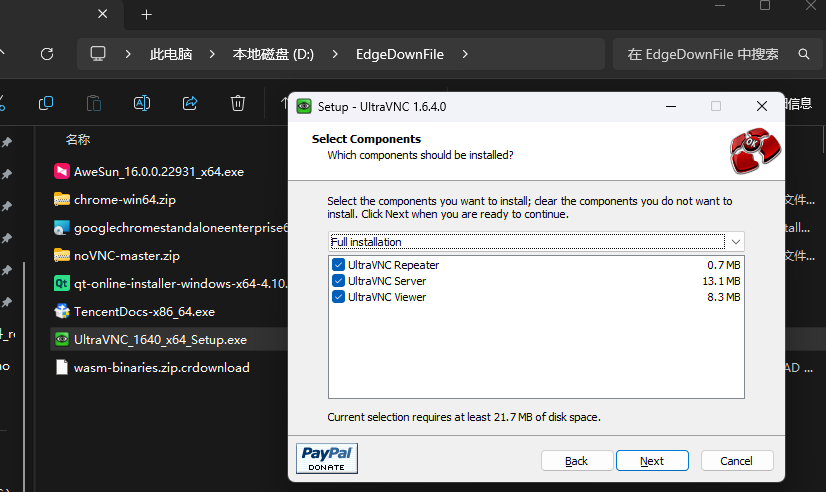Uncheck the UltraVNC Repeater component
The image size is (826, 492).
338,264
